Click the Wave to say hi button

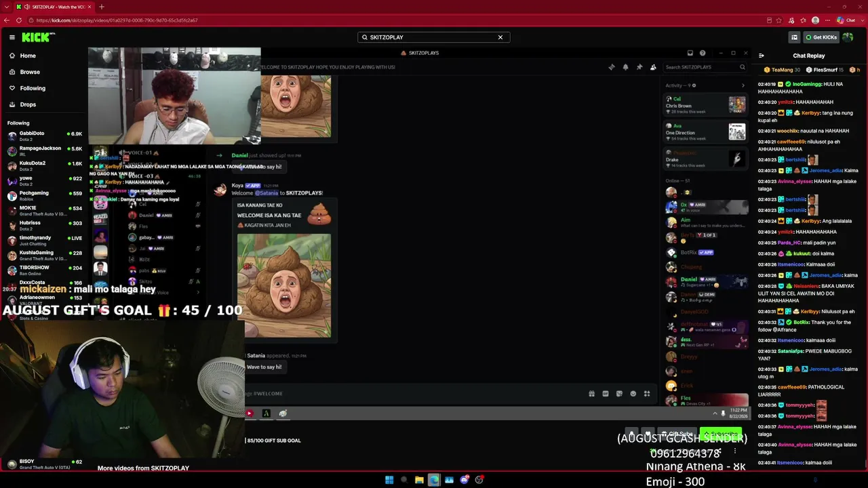(264, 367)
